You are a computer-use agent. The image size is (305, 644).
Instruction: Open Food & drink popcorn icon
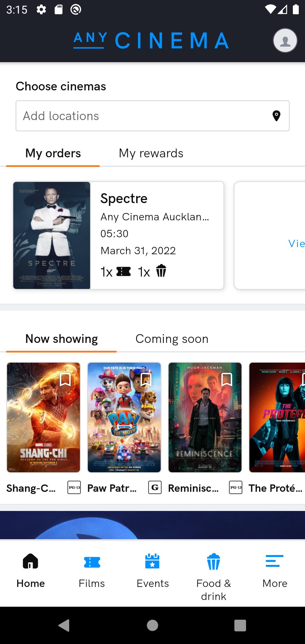click(213, 561)
